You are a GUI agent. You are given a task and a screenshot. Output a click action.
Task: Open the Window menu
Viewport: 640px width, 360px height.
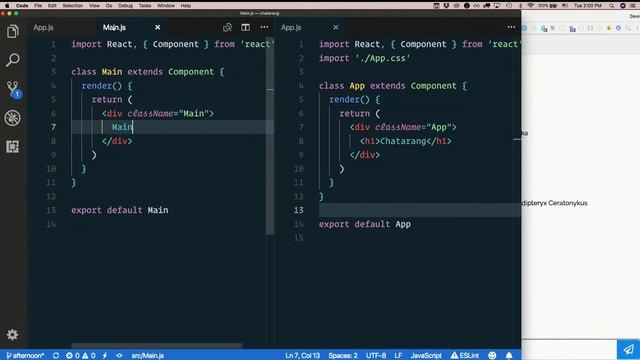tap(166, 6)
